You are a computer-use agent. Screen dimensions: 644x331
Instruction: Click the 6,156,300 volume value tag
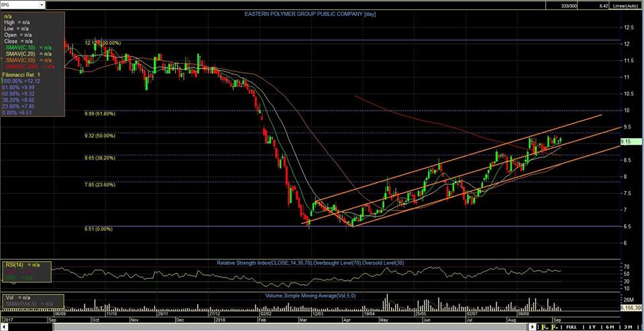click(632, 307)
